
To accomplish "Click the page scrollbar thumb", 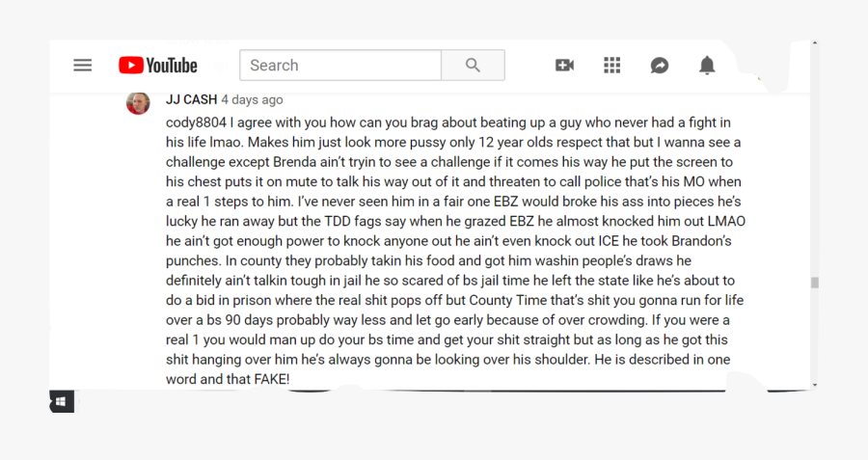I will coord(815,283).
